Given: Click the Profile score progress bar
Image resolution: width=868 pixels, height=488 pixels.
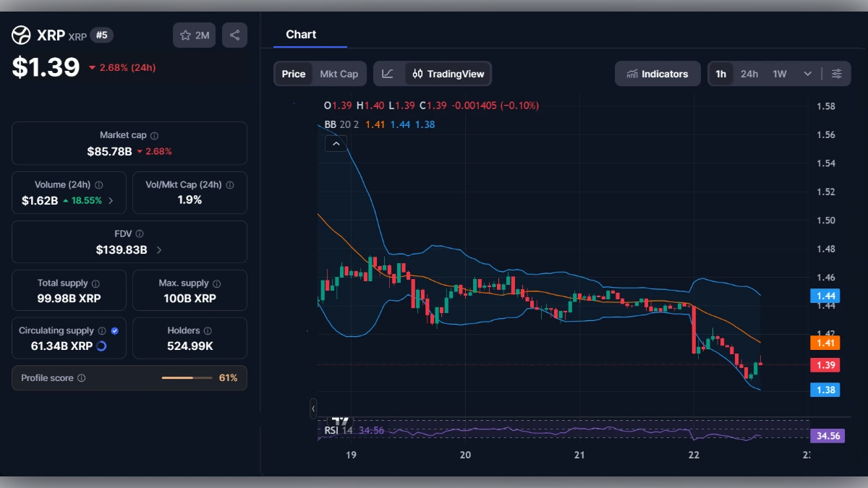Looking at the screenshot, I should click(x=187, y=377).
